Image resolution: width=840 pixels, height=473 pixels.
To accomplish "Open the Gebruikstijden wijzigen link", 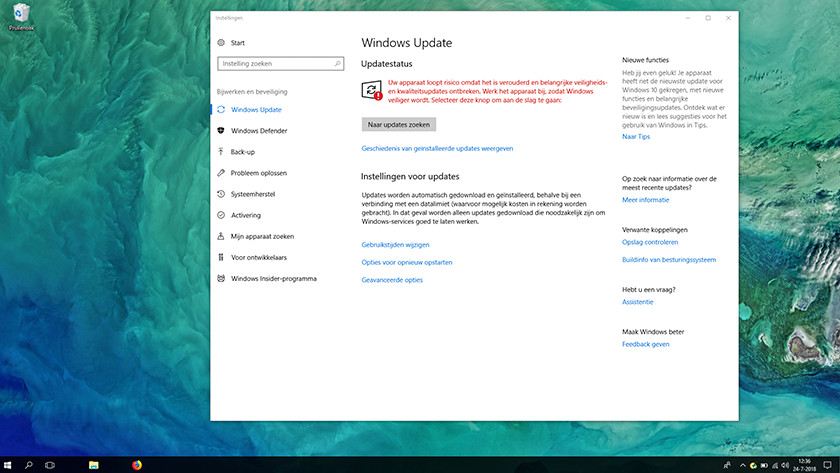I will [395, 245].
